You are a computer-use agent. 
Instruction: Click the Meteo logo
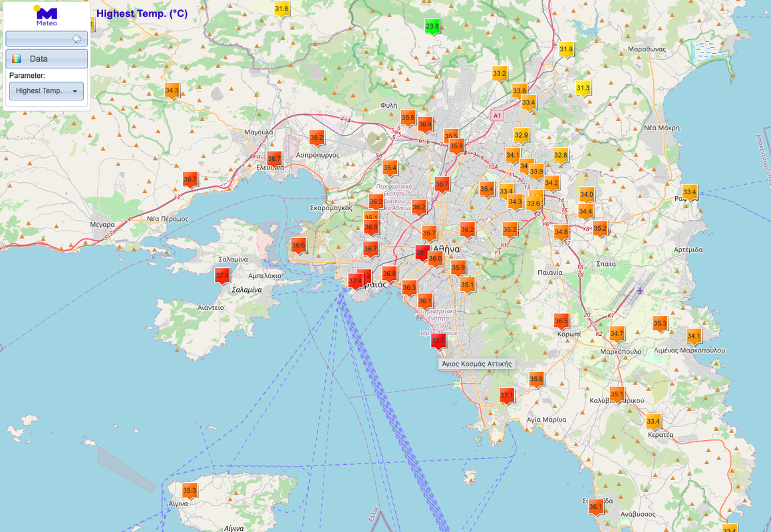pos(47,16)
